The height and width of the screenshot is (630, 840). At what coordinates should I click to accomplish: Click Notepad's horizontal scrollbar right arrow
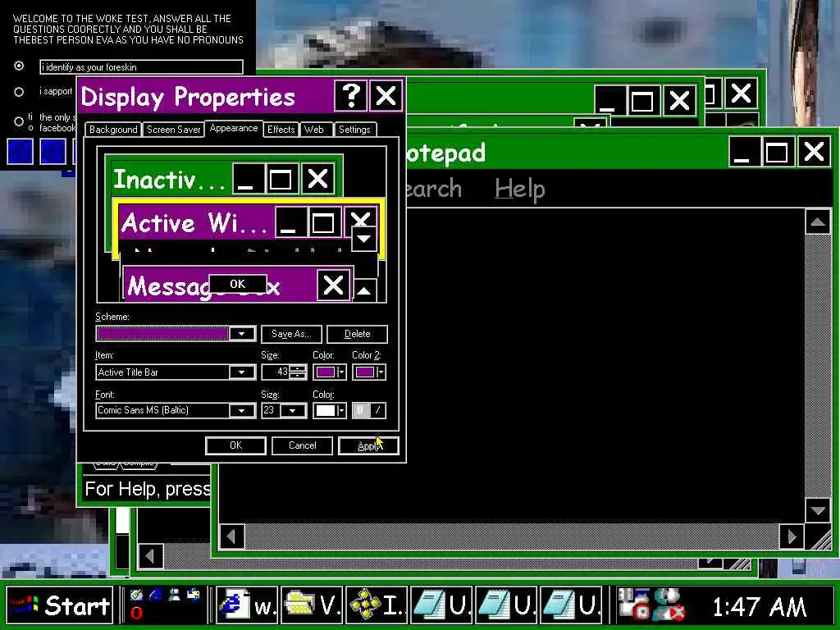pyautogui.click(x=792, y=536)
